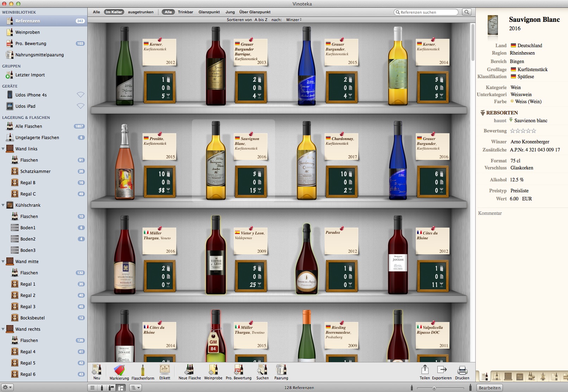This screenshot has width=568, height=392.
Task: Switch filter to ausgetrunken
Action: [141, 12]
